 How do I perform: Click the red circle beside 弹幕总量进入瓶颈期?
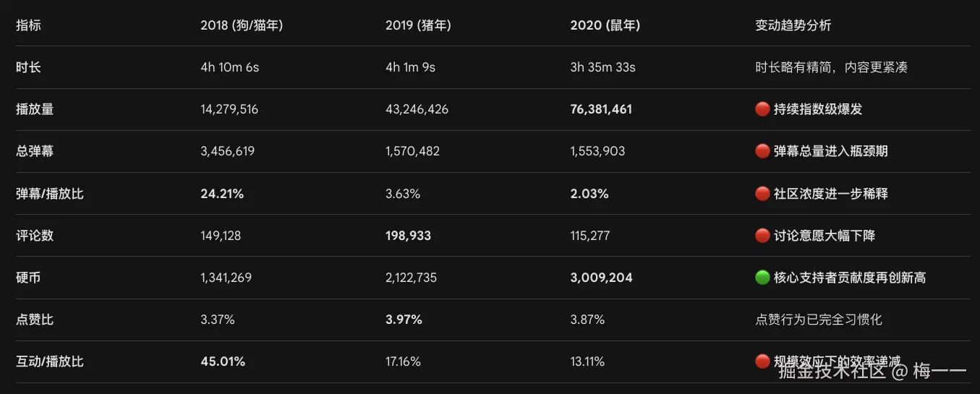[x=762, y=151]
